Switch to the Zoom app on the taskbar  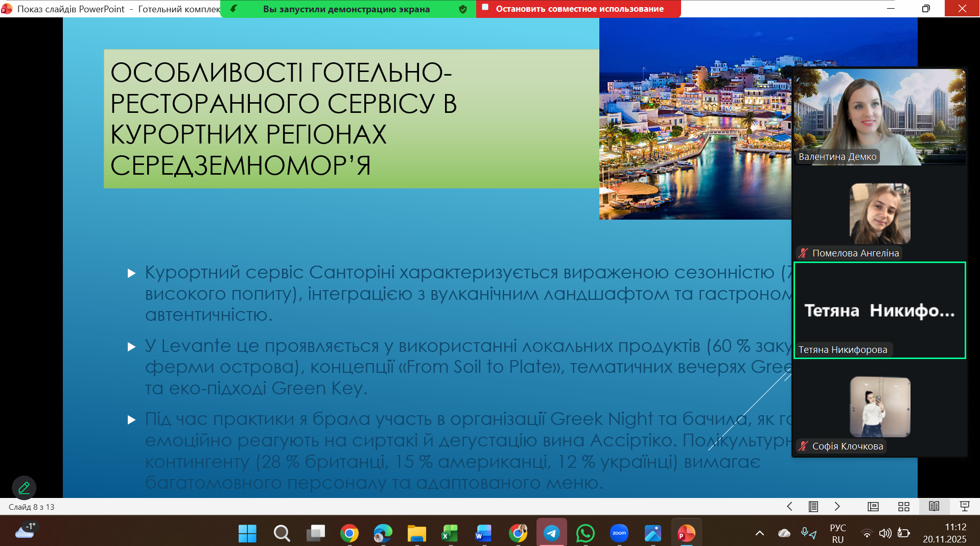(x=619, y=533)
